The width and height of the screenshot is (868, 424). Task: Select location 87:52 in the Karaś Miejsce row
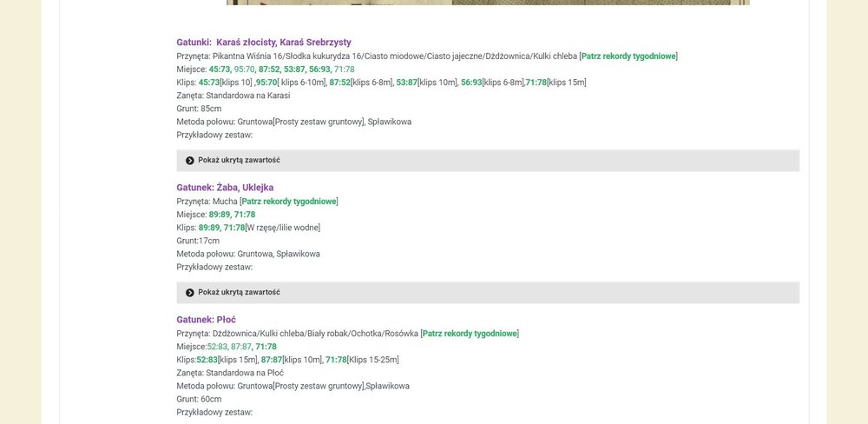click(269, 70)
